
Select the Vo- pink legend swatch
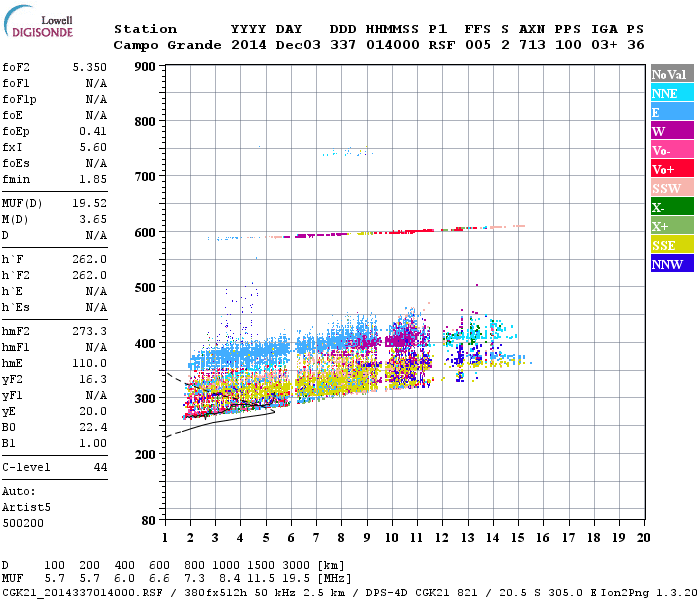(x=672, y=150)
